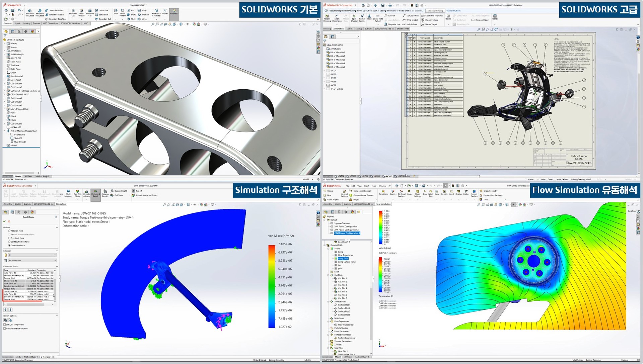Viewport: 643px width, 364px height.
Task: Open the MBD Dimensions tab
Action: [x=50, y=23]
